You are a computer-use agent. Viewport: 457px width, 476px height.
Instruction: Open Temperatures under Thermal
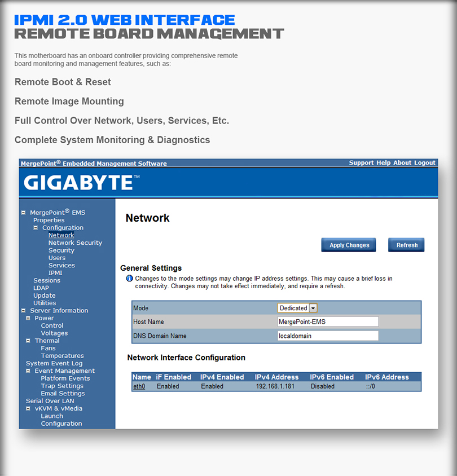tap(62, 356)
